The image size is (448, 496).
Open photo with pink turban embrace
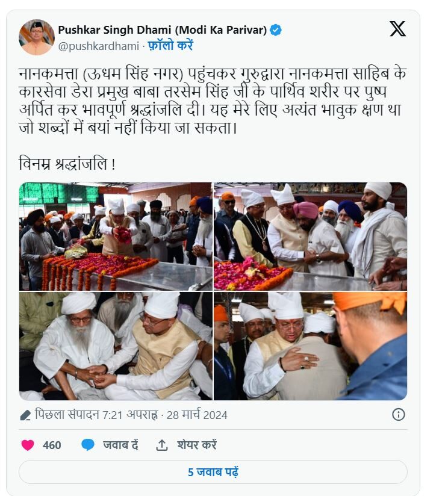pyautogui.click(x=310, y=237)
